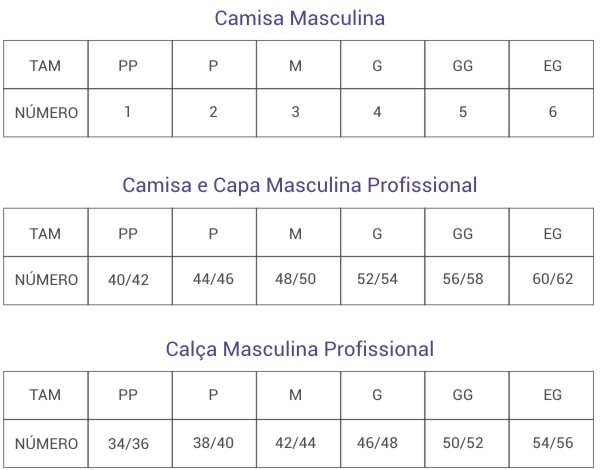Select the 60/62 size cell

point(553,278)
